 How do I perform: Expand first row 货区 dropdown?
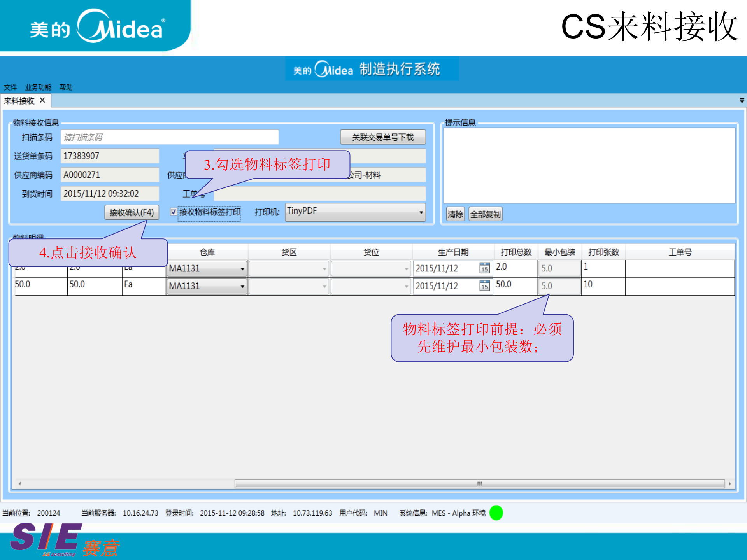pyautogui.click(x=324, y=269)
